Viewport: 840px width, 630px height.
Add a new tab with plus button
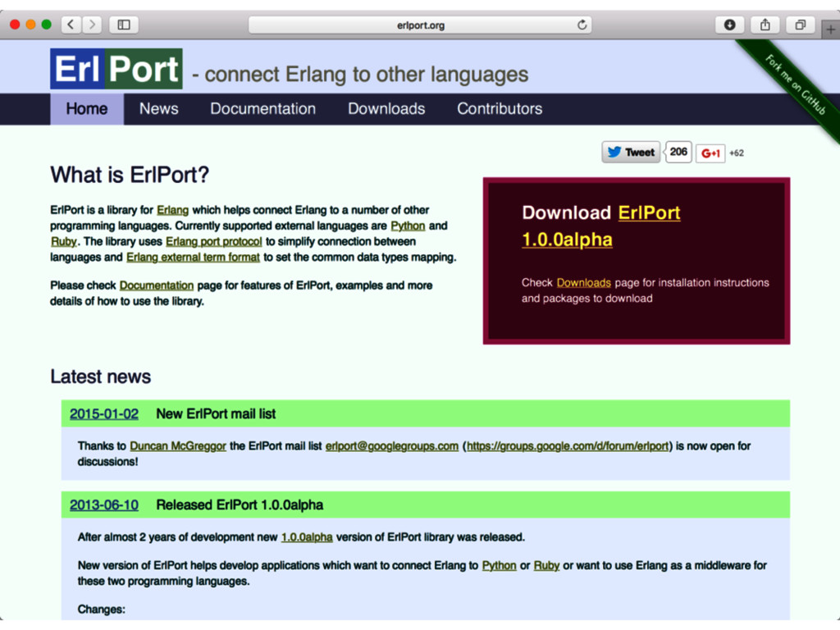(x=830, y=30)
